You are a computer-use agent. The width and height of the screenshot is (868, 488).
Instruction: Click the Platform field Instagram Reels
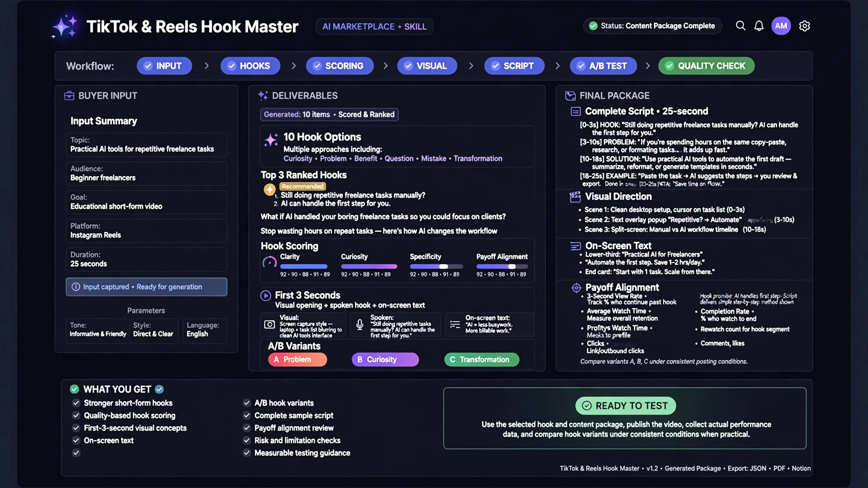tap(147, 230)
